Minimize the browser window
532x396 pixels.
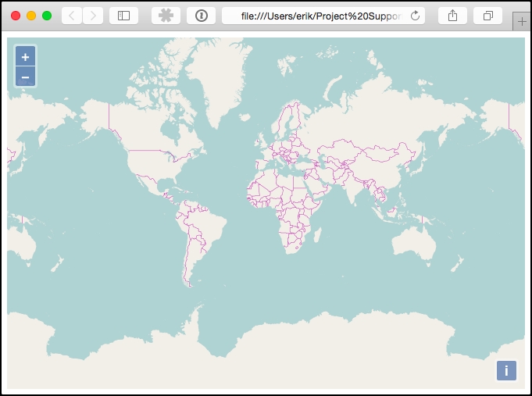[31, 16]
